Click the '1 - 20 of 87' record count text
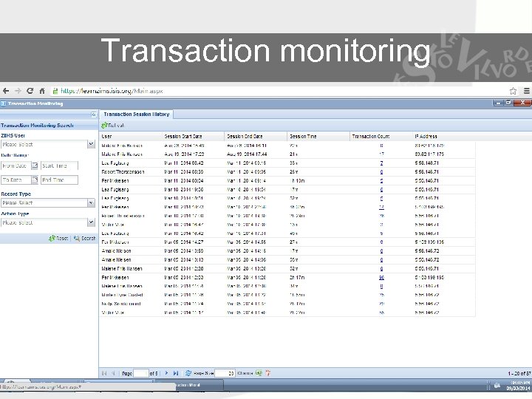This screenshot has width=532, height=399. click(519, 373)
